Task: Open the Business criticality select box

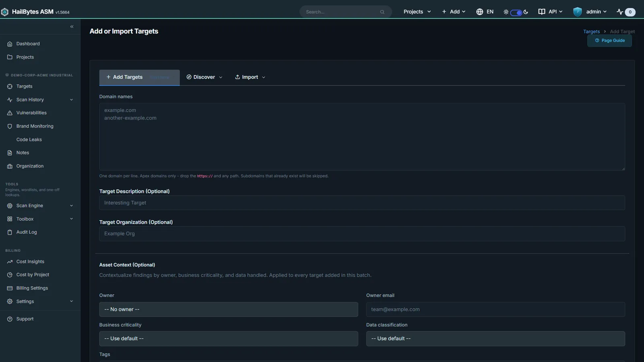Action: [x=229, y=339]
